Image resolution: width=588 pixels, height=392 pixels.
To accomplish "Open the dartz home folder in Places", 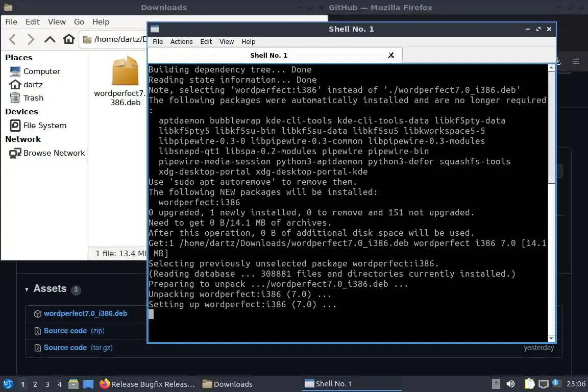I will (33, 84).
